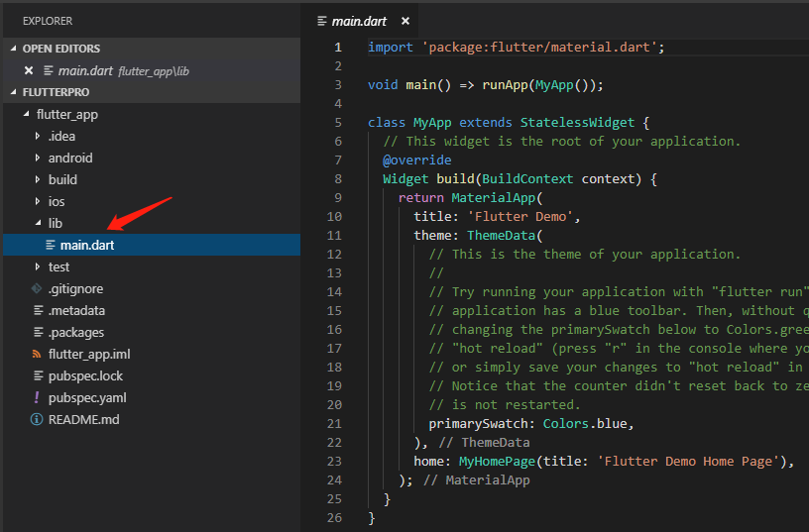Select the main.dart editor tab

(x=359, y=21)
